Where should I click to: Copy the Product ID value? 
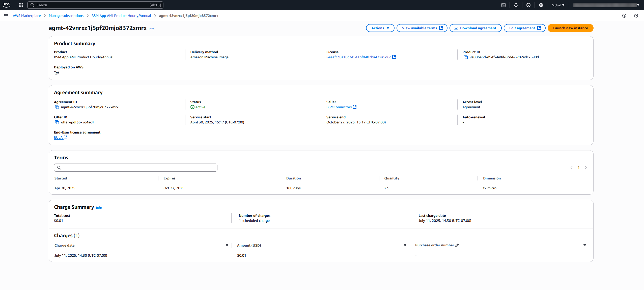tap(466, 57)
